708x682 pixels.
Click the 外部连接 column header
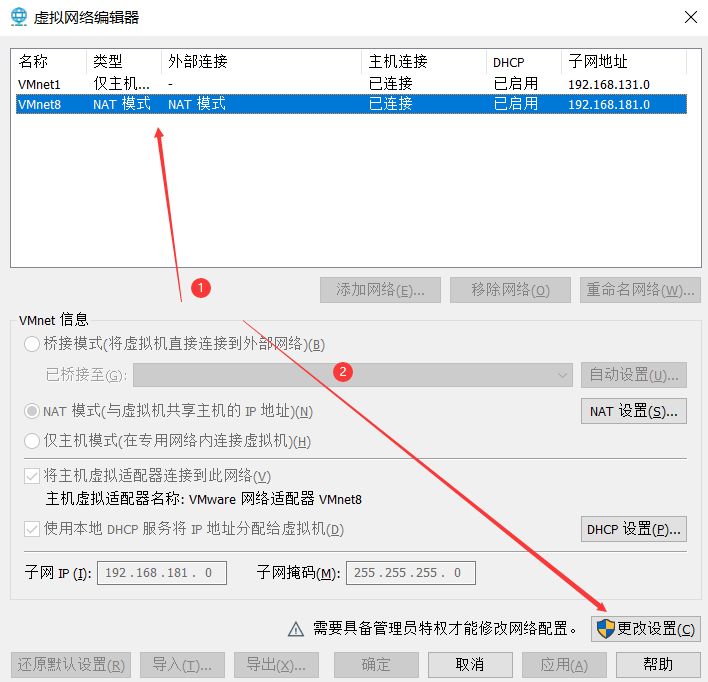pos(261,61)
